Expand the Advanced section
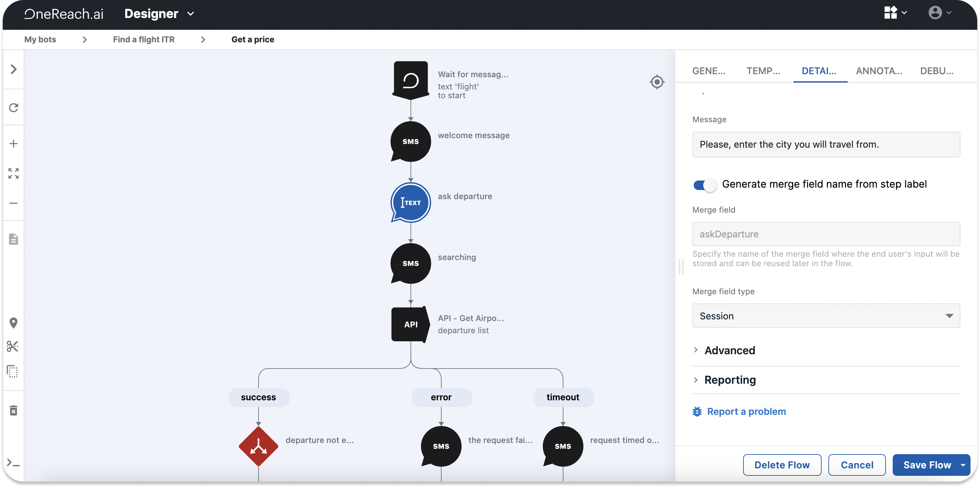The image size is (980, 487). [729, 350]
